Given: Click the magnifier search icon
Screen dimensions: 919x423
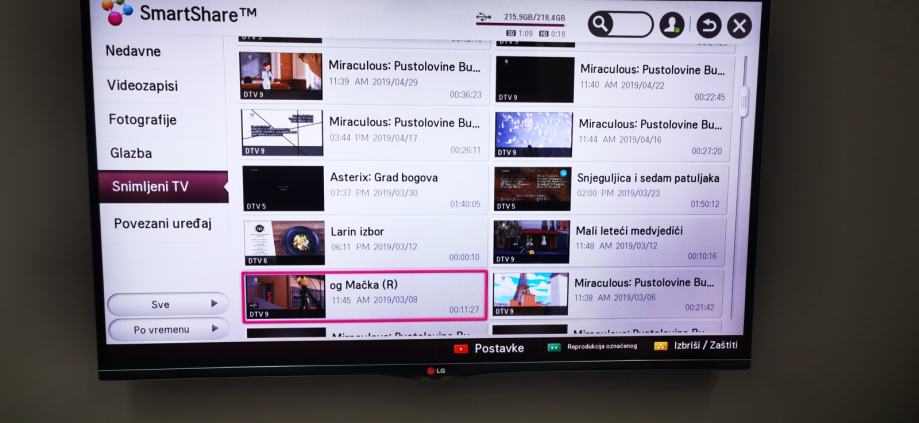Looking at the screenshot, I should (600, 24).
